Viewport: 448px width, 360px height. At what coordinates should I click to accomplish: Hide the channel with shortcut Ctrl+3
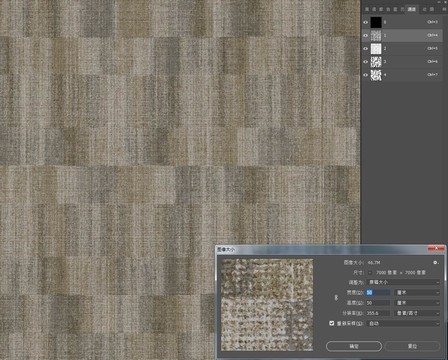point(366,22)
